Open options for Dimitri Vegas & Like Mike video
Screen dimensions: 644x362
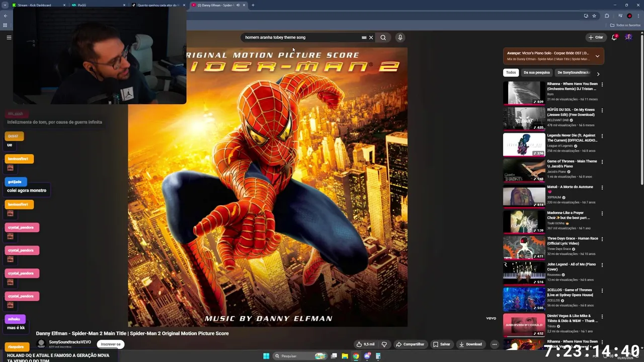(x=602, y=316)
